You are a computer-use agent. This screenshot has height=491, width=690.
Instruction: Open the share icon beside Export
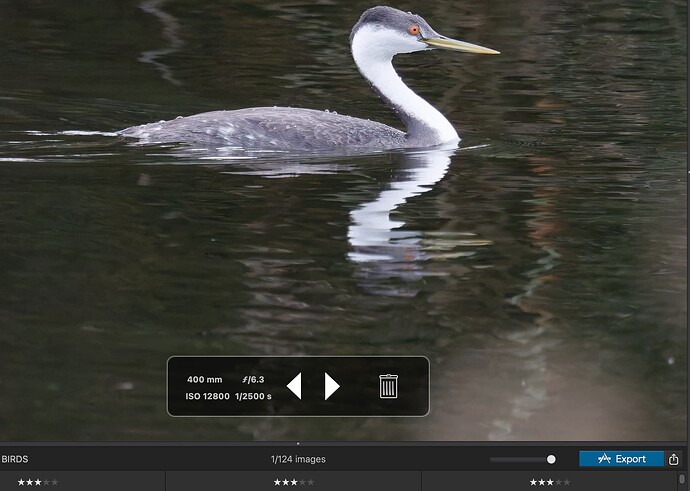(677, 459)
